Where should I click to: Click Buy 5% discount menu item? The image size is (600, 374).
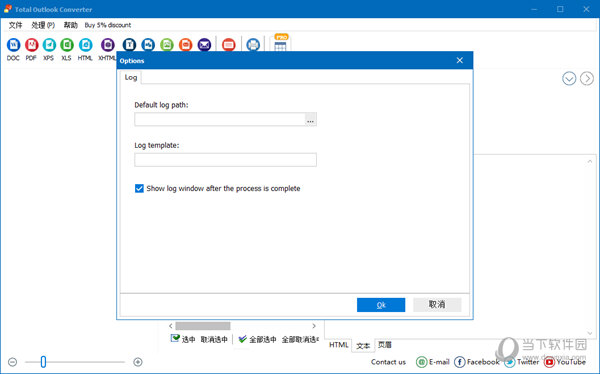pos(108,25)
